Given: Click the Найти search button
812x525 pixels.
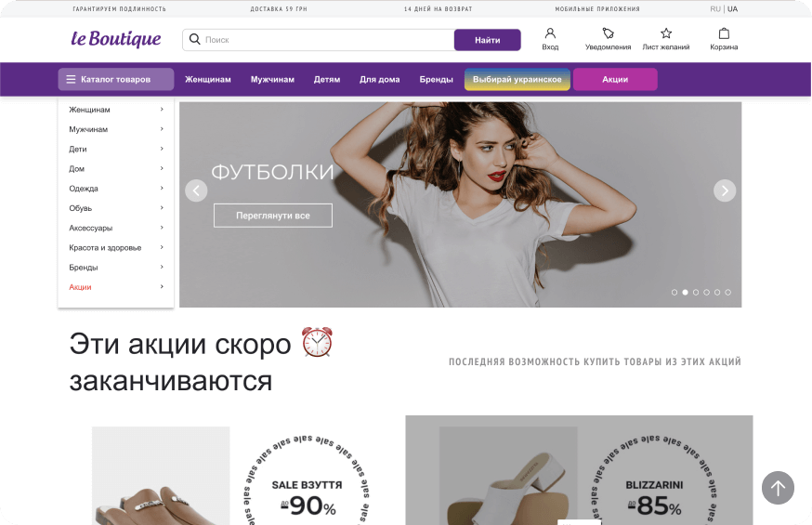Looking at the screenshot, I should 488,40.
